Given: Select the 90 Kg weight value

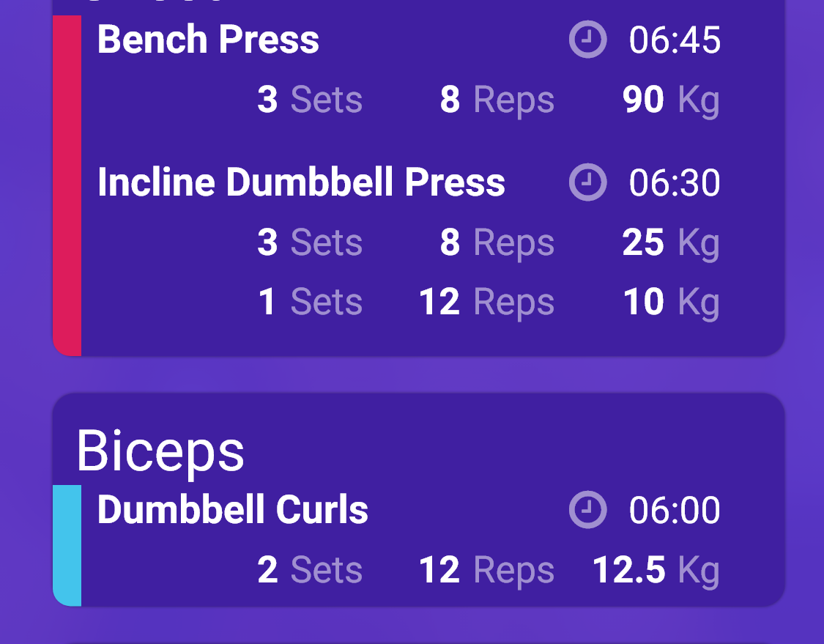Looking at the screenshot, I should (670, 100).
